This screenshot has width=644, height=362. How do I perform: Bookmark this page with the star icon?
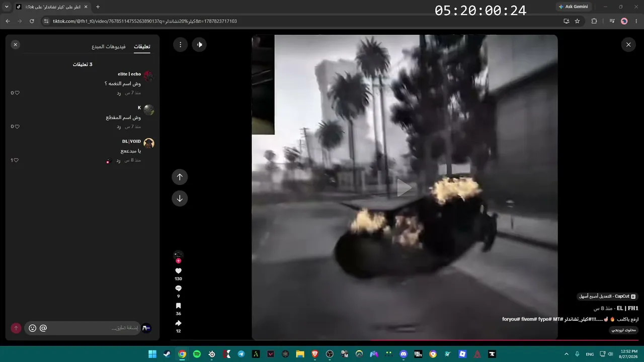click(577, 21)
